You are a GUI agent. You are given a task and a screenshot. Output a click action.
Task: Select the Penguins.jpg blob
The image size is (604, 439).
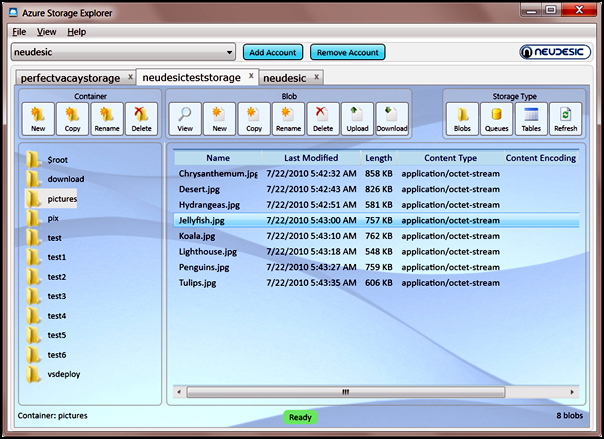(x=376, y=267)
